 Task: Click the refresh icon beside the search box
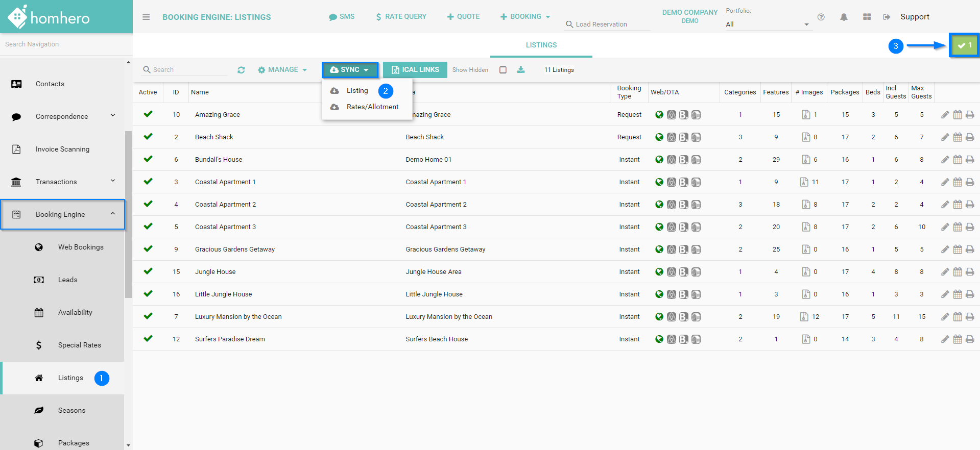[241, 70]
